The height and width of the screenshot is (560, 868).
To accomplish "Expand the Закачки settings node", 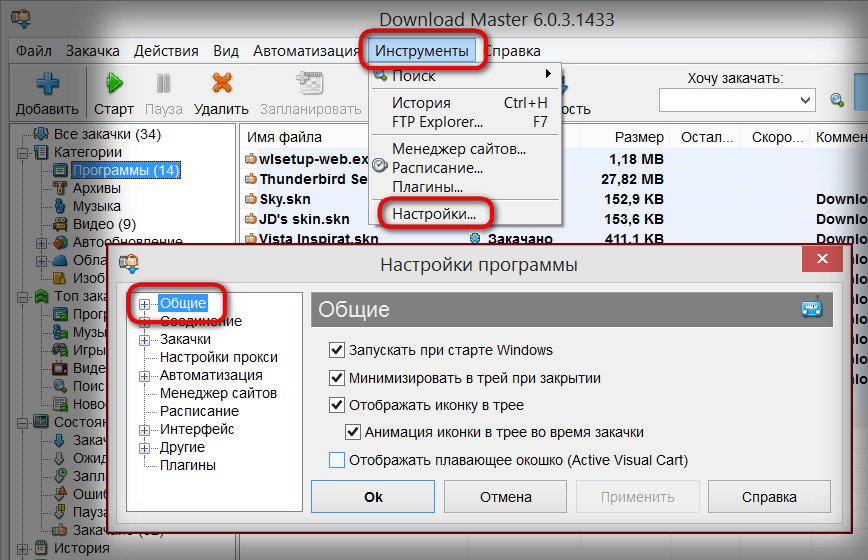I will [144, 340].
